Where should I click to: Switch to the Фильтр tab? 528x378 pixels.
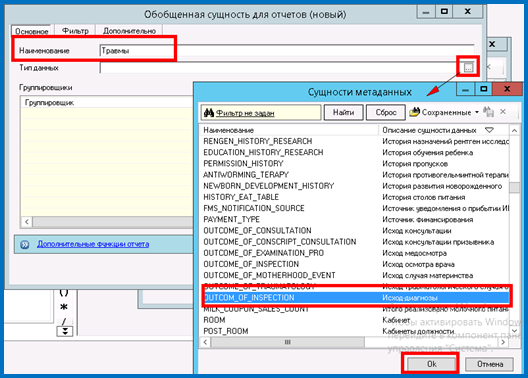(x=75, y=31)
